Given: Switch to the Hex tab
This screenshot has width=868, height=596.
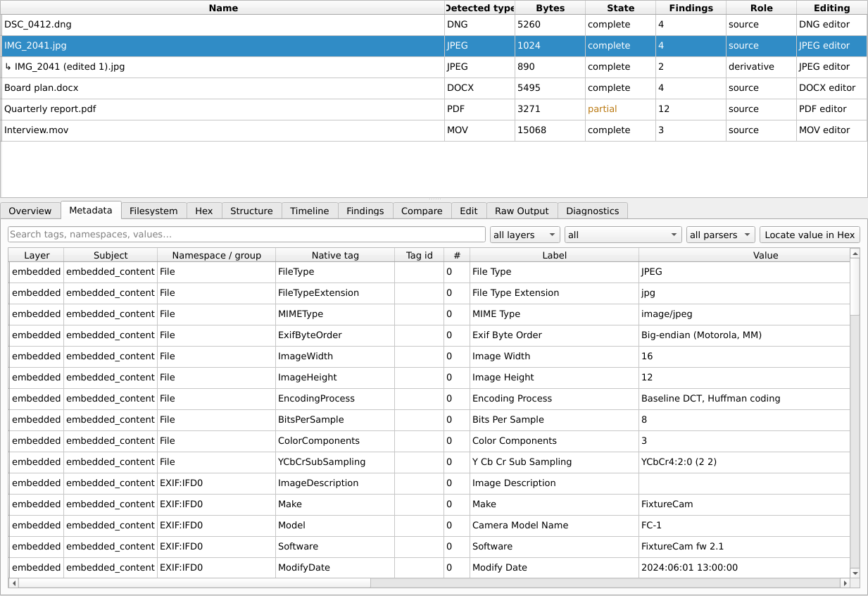Looking at the screenshot, I should click(x=204, y=211).
